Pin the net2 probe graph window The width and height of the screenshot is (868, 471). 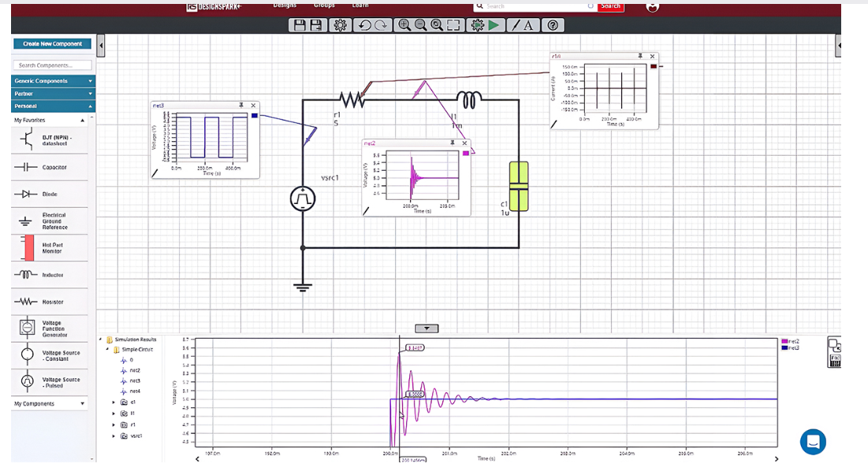pyautogui.click(x=453, y=143)
